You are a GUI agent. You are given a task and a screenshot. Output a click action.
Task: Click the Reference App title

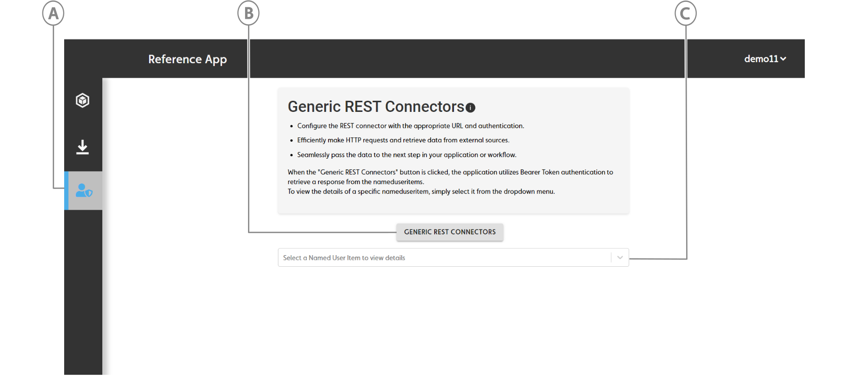(187, 59)
